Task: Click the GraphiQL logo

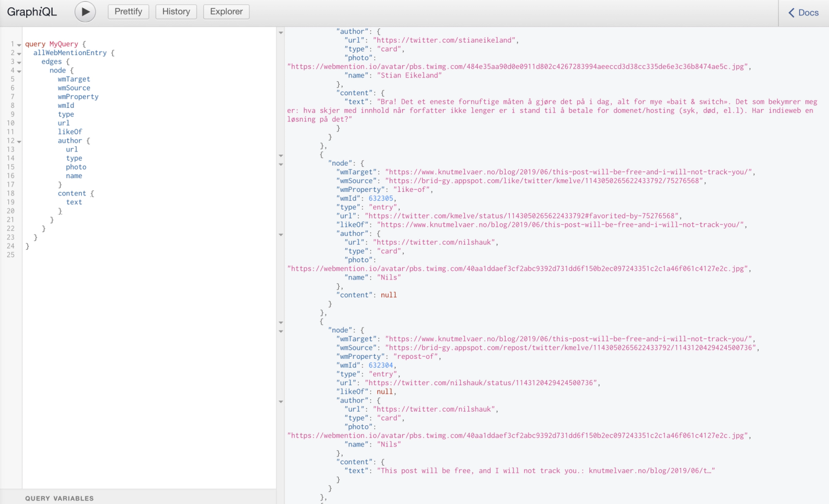Action: click(x=32, y=11)
